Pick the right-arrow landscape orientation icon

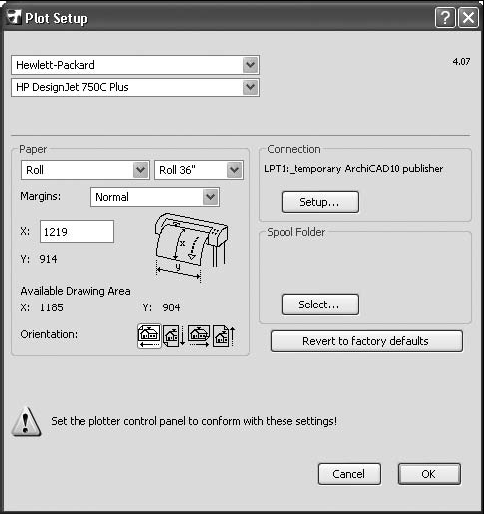pyautogui.click(x=199, y=336)
